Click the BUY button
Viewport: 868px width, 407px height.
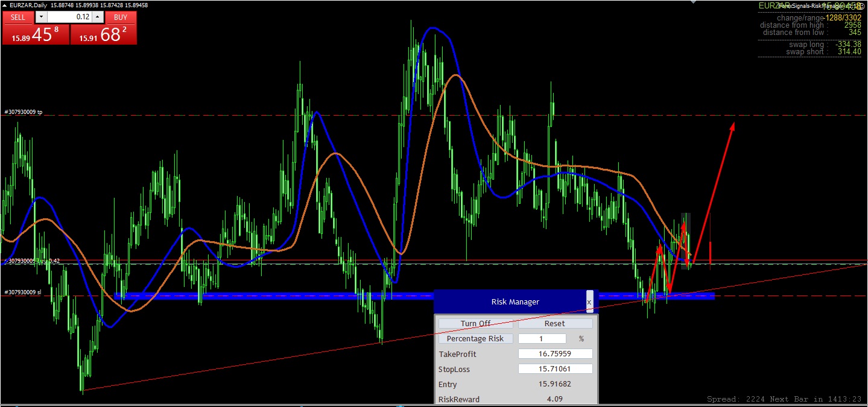121,17
